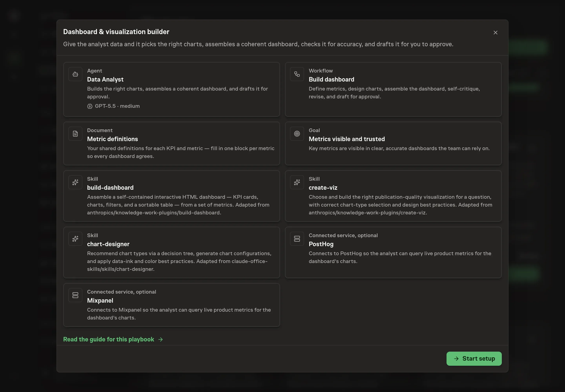Screen dimensions: 565x392
Task: Select the build-dashboard skill title
Action: click(110, 188)
